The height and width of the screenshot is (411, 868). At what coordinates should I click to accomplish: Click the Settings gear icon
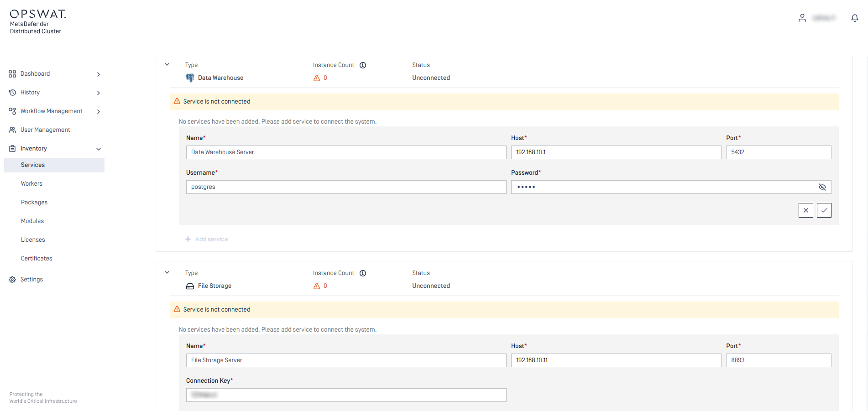(12, 280)
